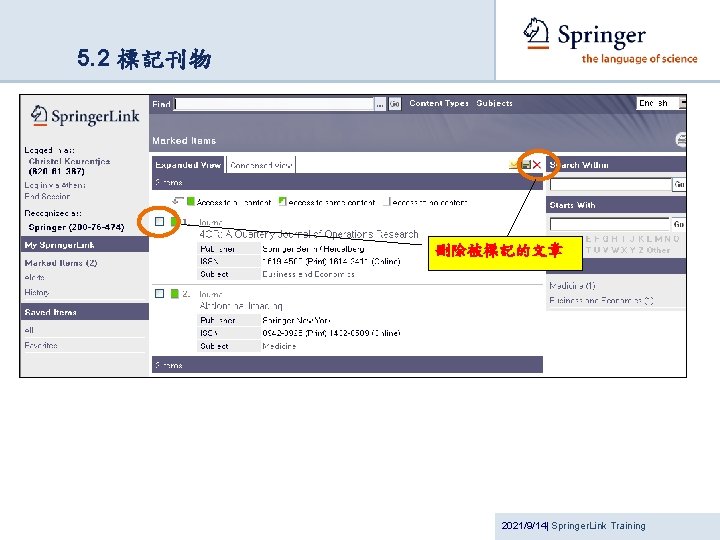Click Go button under Search Within

click(x=679, y=185)
